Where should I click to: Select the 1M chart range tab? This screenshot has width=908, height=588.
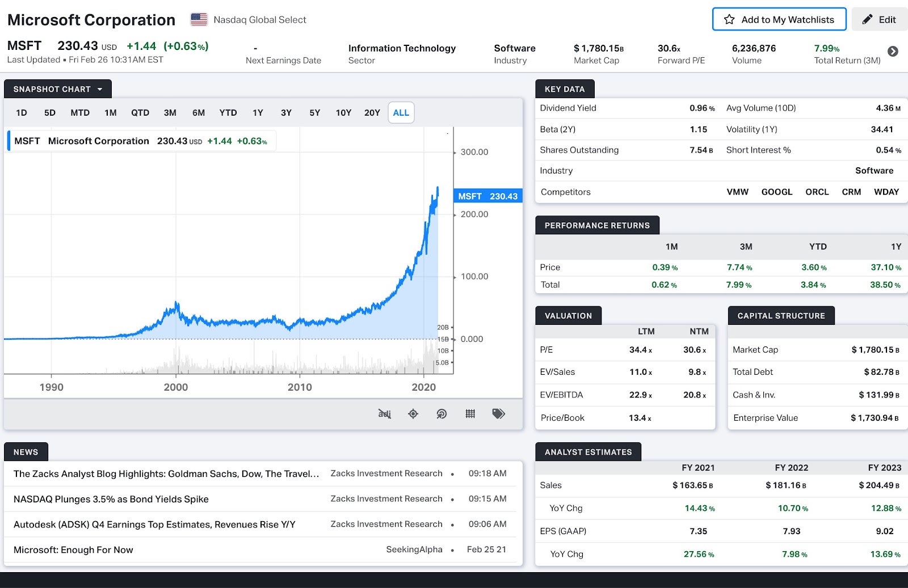tap(111, 113)
